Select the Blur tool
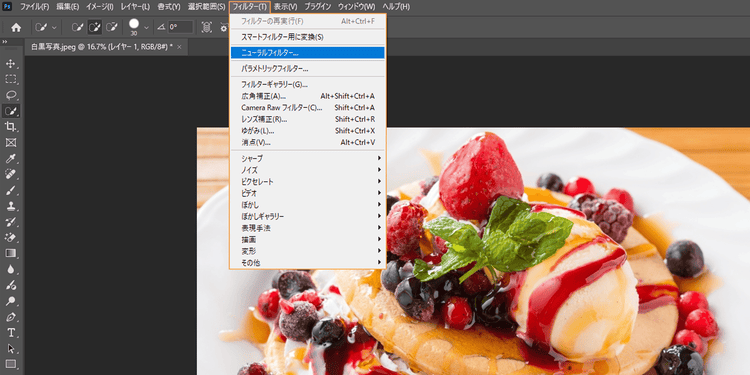The image size is (750, 375). coord(11,269)
